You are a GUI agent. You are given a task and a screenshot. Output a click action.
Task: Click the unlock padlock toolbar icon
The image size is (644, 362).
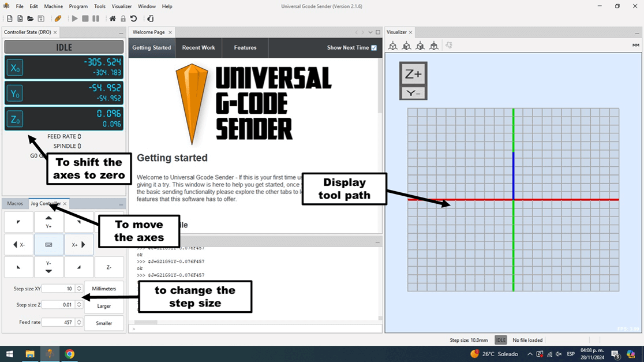pyautogui.click(x=123, y=18)
